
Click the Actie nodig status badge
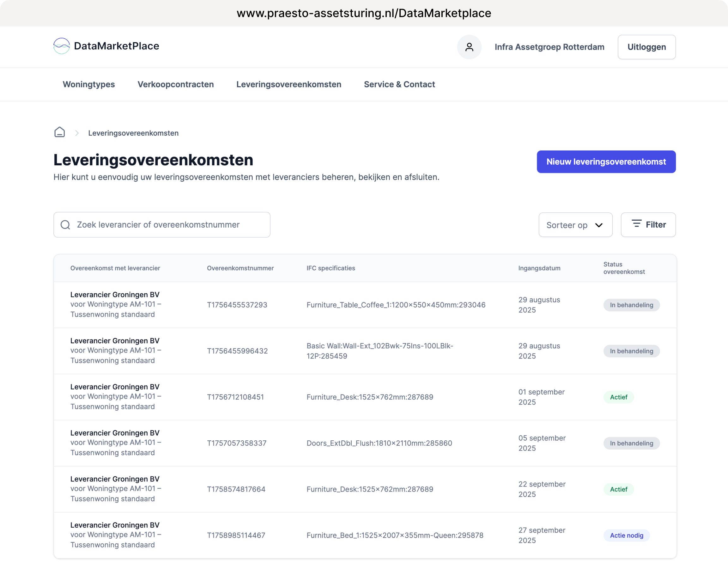click(626, 535)
